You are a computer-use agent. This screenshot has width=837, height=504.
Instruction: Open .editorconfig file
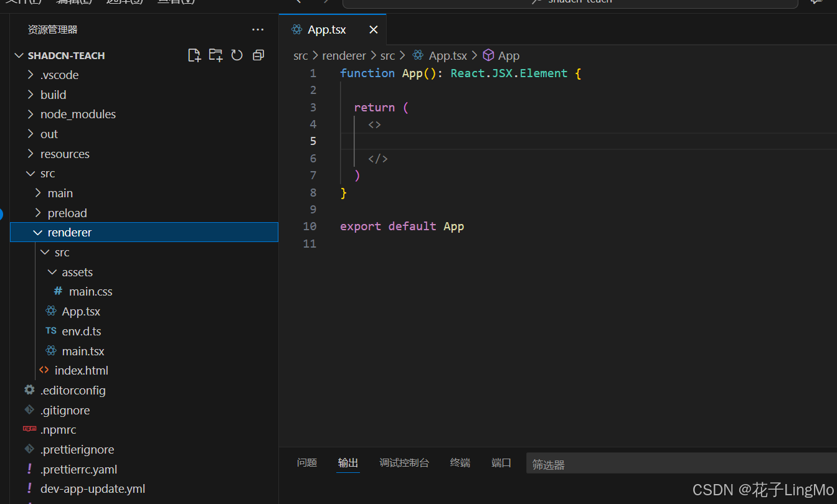(x=73, y=390)
